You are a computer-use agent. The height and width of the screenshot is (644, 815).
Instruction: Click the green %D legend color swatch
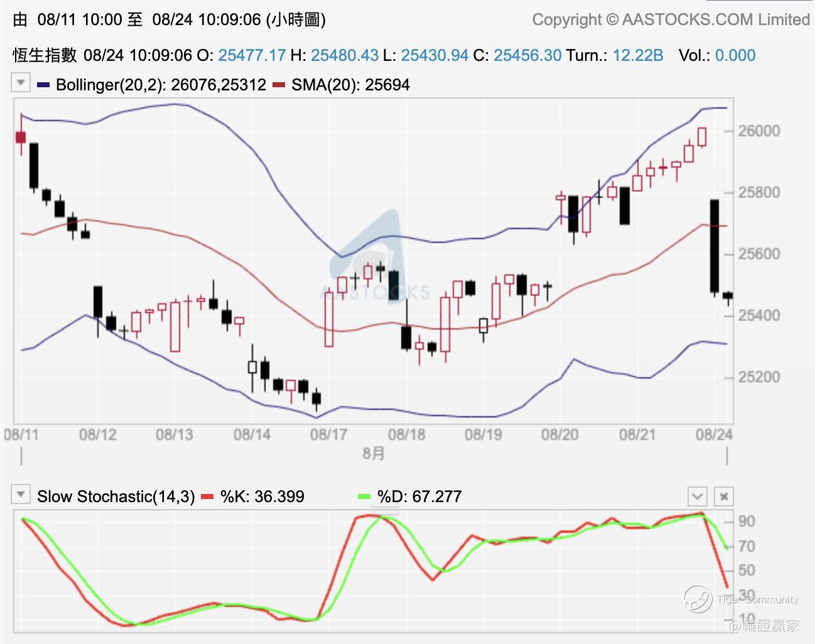click(364, 497)
